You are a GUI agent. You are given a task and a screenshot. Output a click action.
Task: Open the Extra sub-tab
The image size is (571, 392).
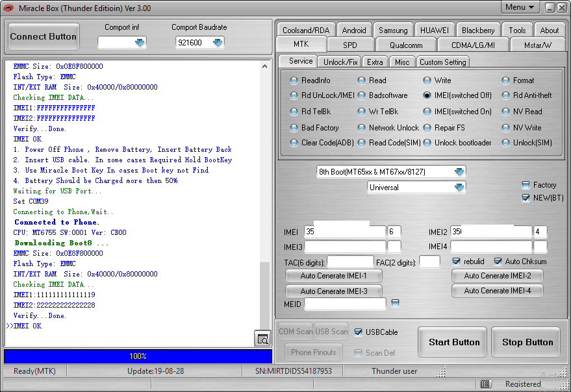[x=375, y=62]
